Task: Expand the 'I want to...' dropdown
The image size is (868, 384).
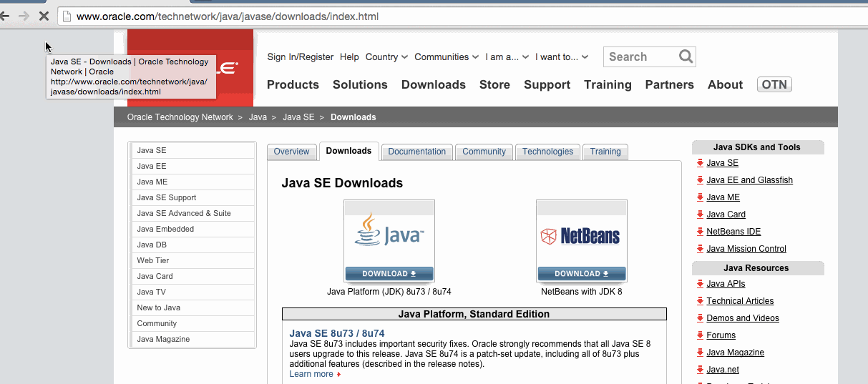Action: (562, 57)
